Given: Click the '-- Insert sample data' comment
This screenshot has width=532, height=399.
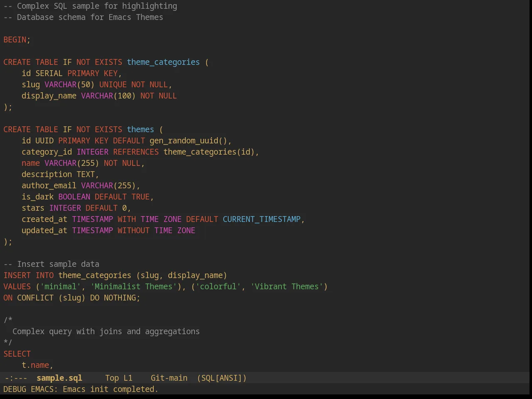Looking at the screenshot, I should coord(52,264).
